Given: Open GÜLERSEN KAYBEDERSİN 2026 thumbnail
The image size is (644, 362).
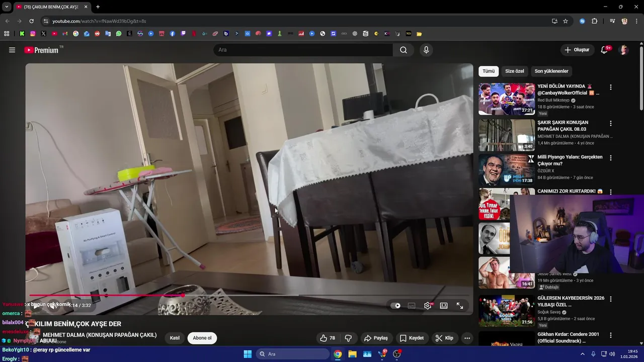Looking at the screenshot, I should point(507,311).
